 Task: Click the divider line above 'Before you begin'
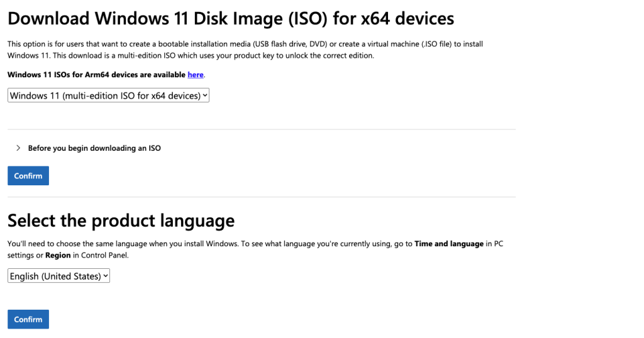(262, 129)
